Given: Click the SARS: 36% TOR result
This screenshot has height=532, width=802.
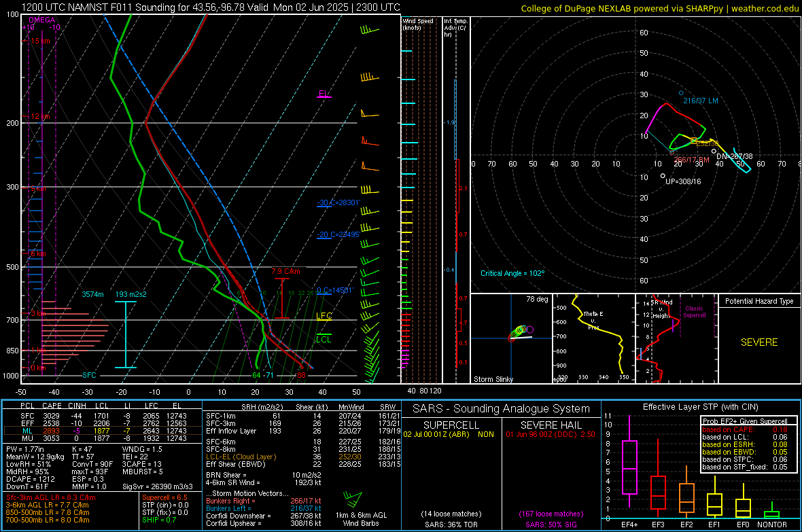Looking at the screenshot, I should point(451,525).
